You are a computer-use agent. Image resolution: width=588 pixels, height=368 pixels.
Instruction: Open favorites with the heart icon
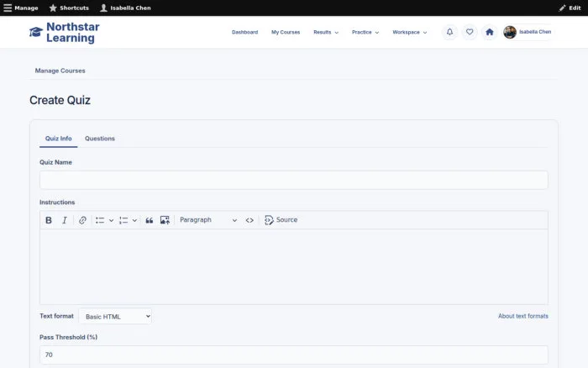click(x=470, y=32)
